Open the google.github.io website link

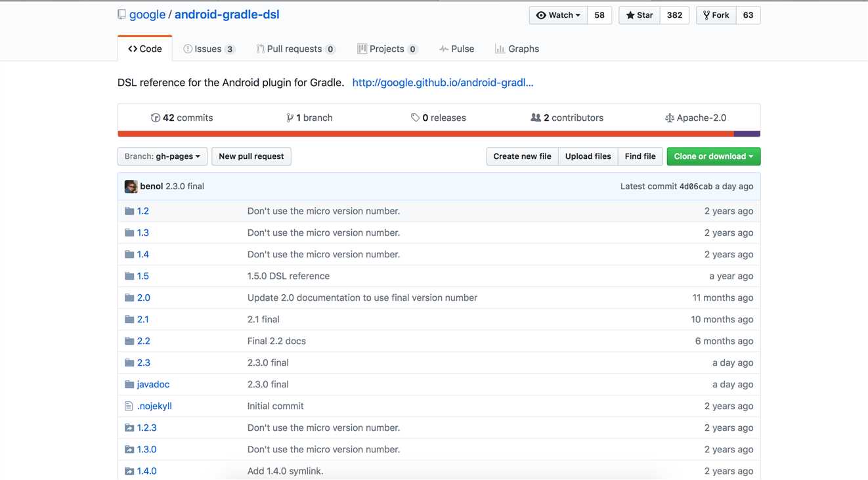[x=443, y=83]
